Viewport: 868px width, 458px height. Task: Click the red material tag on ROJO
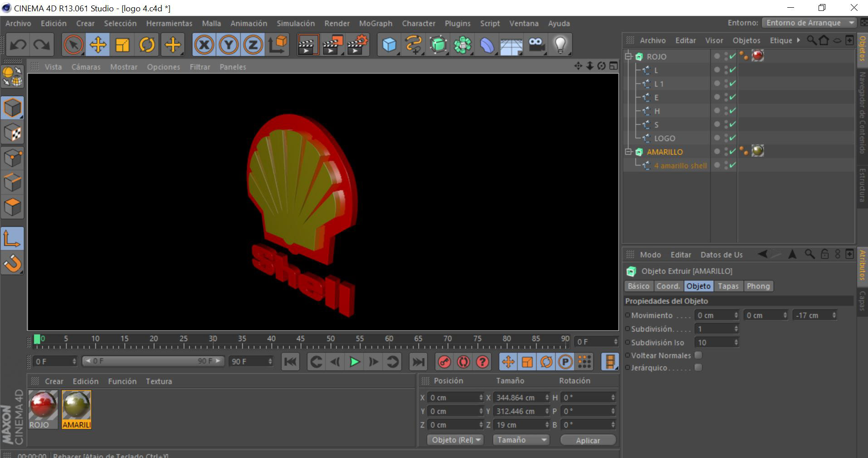[x=757, y=56]
